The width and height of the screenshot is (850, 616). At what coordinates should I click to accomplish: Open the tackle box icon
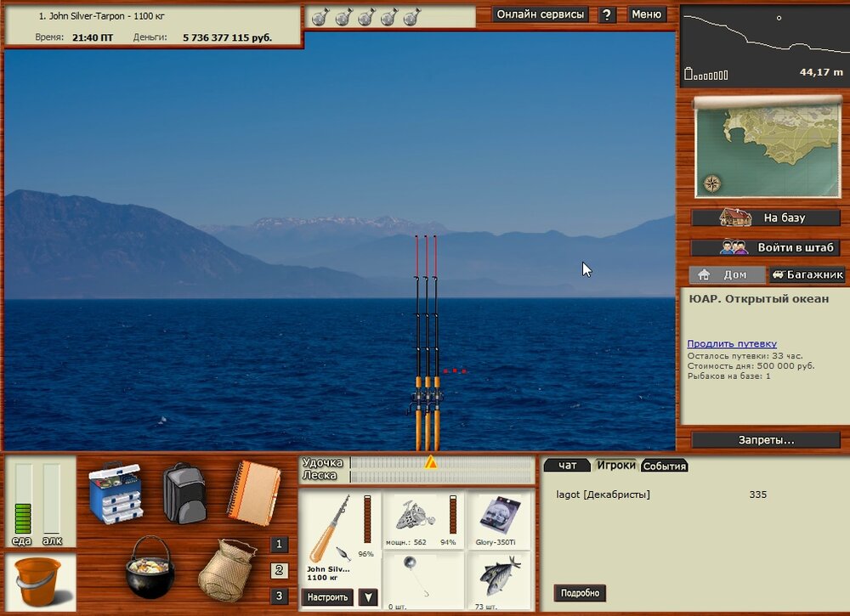(x=116, y=493)
